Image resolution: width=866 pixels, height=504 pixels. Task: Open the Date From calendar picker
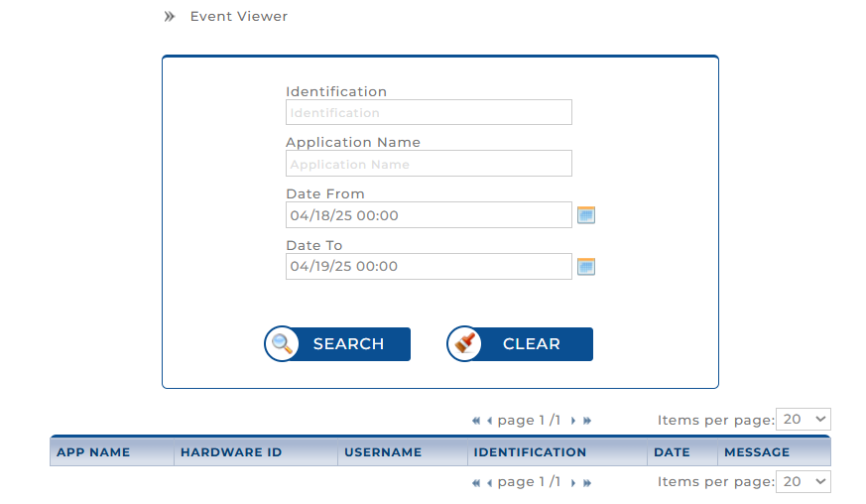pyautogui.click(x=585, y=215)
